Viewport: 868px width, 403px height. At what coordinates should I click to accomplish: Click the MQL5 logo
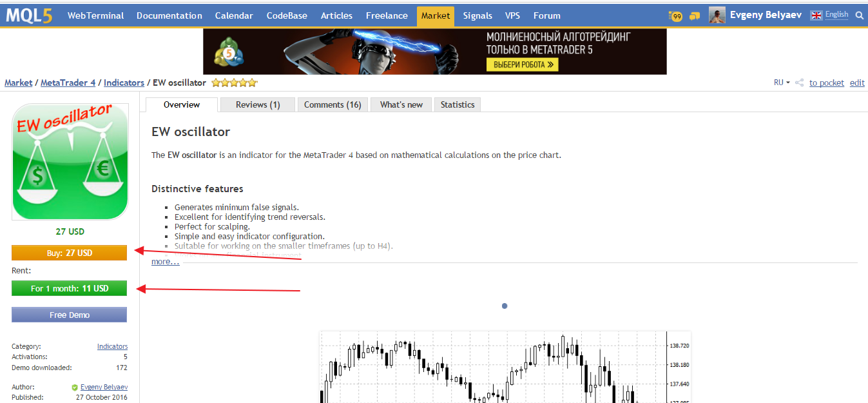pos(29,15)
